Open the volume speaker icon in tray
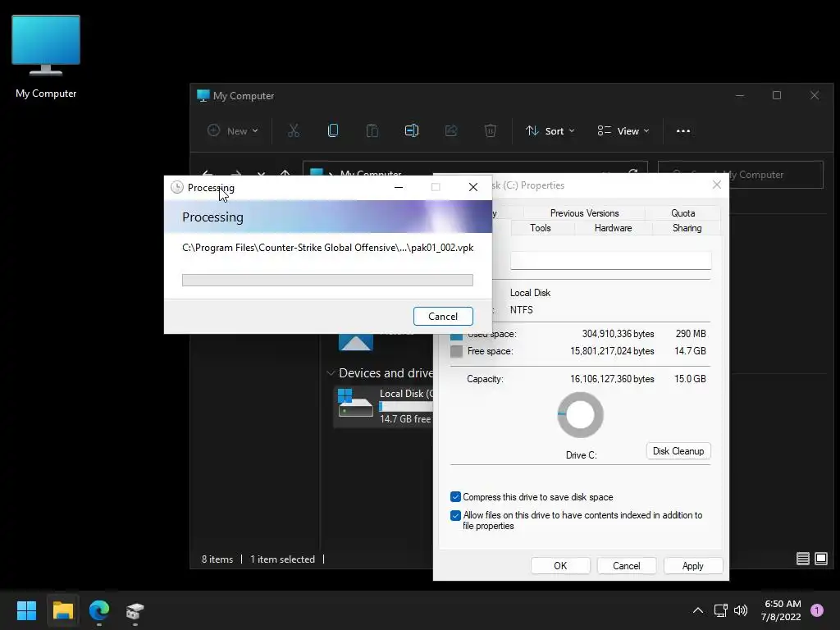This screenshot has width=840, height=630. (741, 610)
